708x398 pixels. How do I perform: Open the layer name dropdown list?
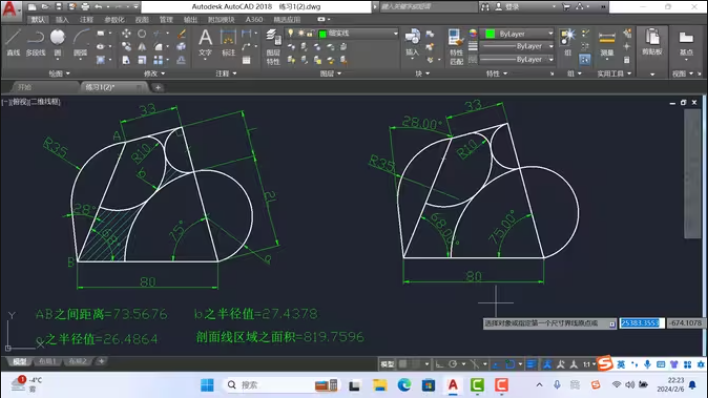[396, 33]
